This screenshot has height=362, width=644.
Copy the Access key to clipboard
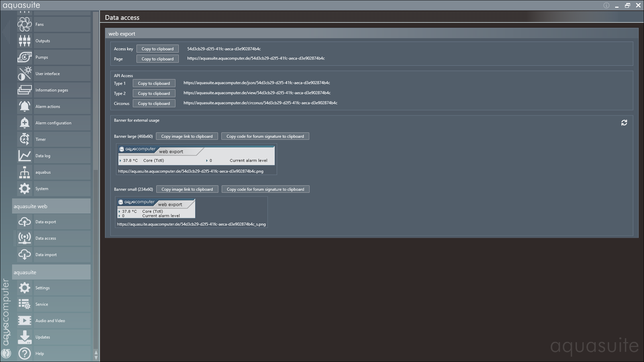coord(158,49)
